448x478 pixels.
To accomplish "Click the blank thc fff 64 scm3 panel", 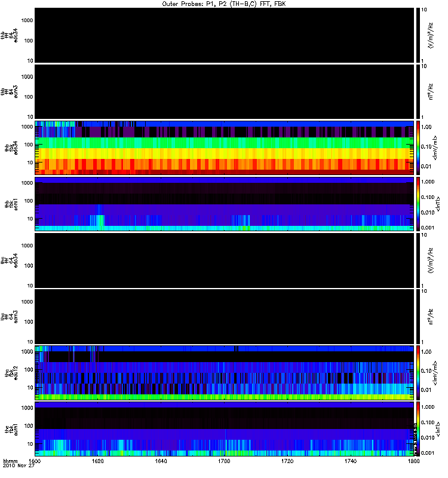I will point(224,317).
